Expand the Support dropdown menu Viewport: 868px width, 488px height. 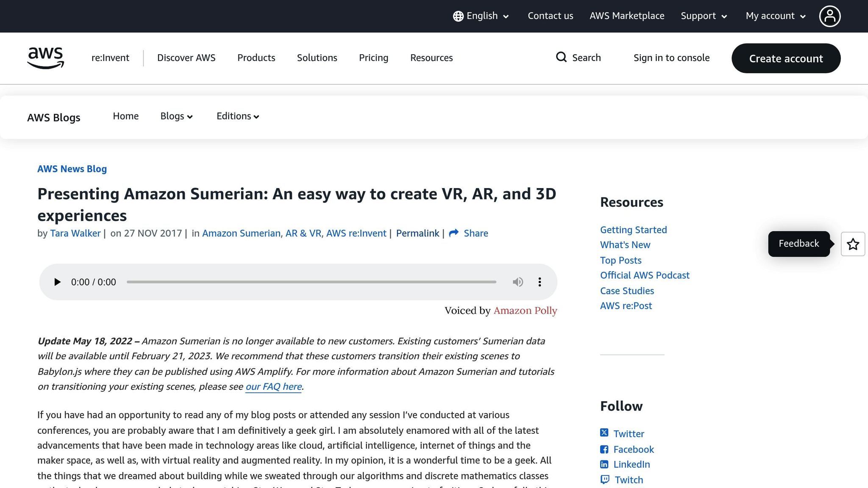[704, 16]
